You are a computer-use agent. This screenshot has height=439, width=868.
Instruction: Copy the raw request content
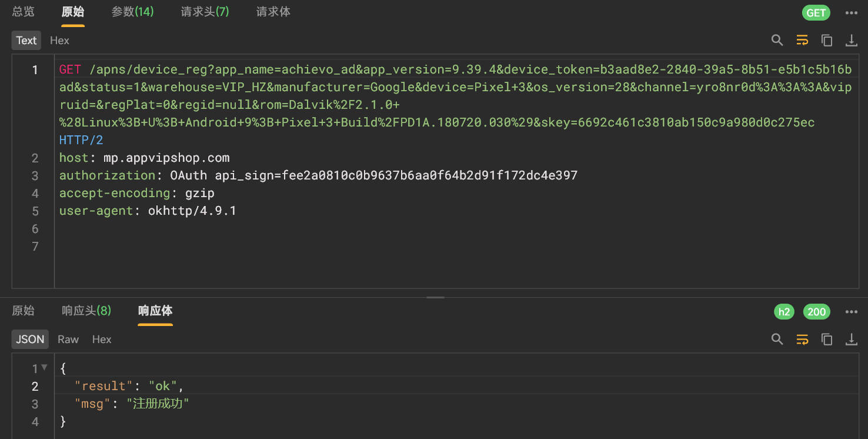point(827,40)
